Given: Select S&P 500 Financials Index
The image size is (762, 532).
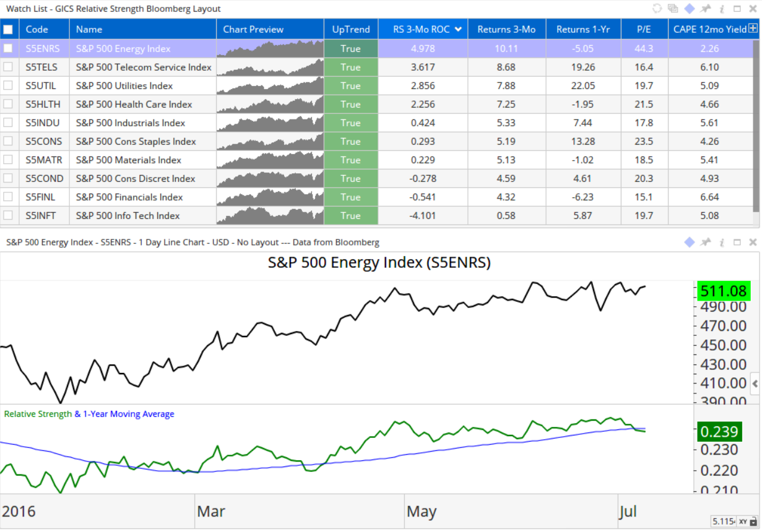Looking at the screenshot, I should click(x=129, y=197).
